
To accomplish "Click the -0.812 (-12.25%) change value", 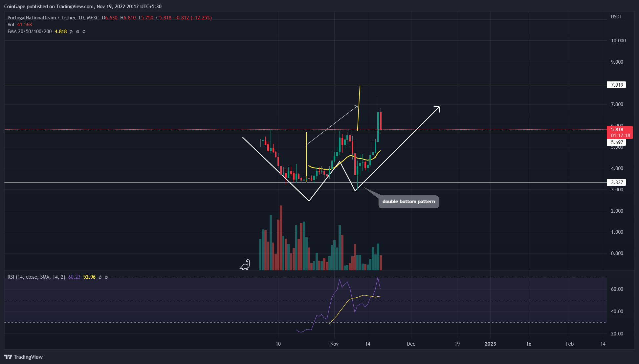I will [193, 18].
